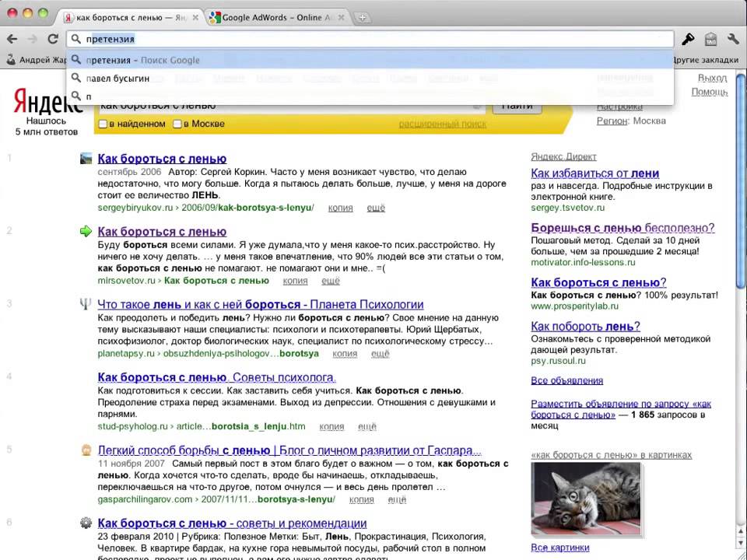Expand 'ещё' for the planetapsy.ru result
The height and width of the screenshot is (560, 747).
point(381,354)
